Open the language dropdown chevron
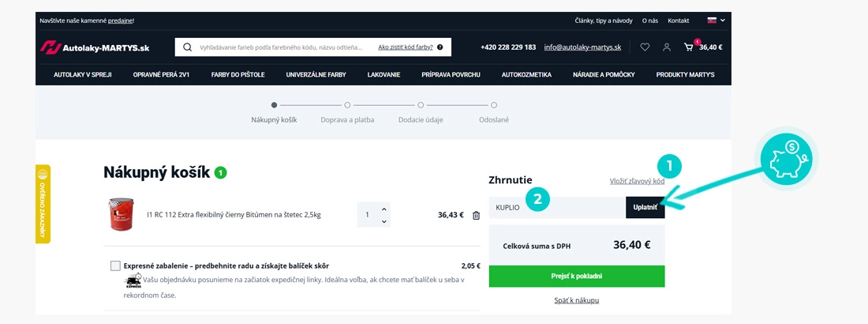Screen dimensions: 868x324 pos(722,21)
